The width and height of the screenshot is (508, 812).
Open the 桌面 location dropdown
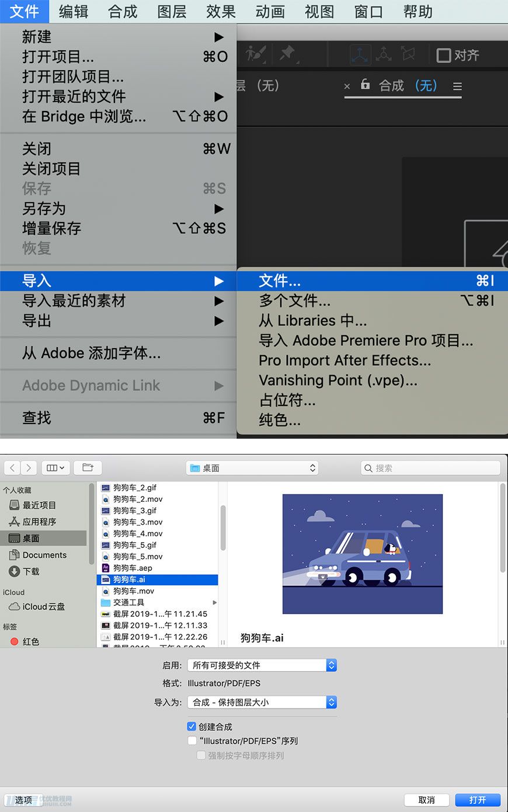tap(252, 468)
